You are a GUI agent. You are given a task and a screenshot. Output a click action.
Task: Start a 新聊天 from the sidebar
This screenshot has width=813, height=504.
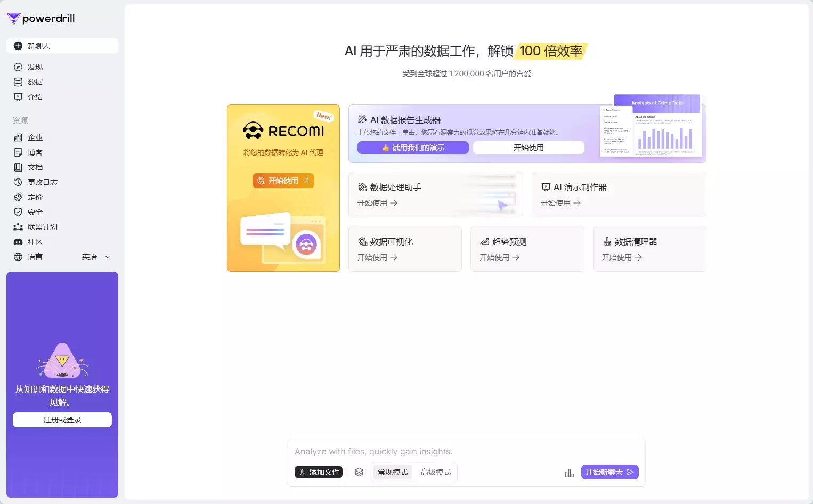tap(62, 46)
